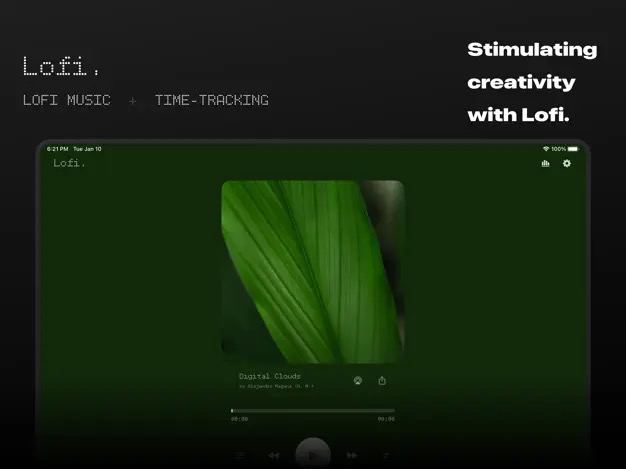Click the remaining time label at bar end
This screenshot has height=469, width=626.
386,419
